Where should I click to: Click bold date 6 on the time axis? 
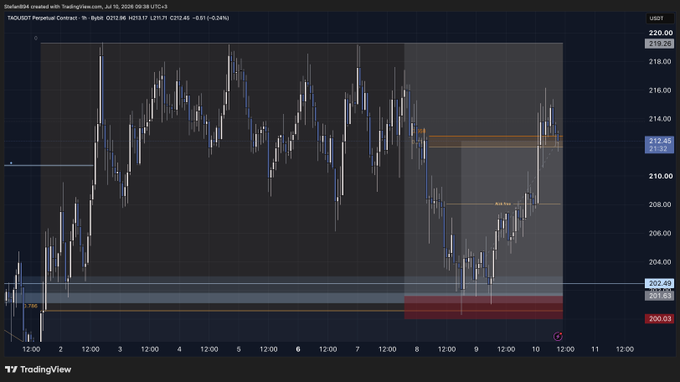298,349
